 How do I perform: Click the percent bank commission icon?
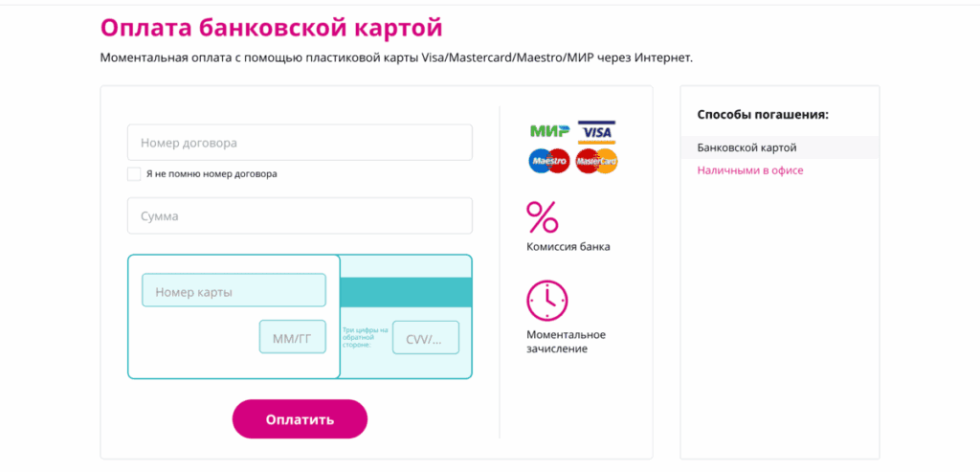[543, 216]
